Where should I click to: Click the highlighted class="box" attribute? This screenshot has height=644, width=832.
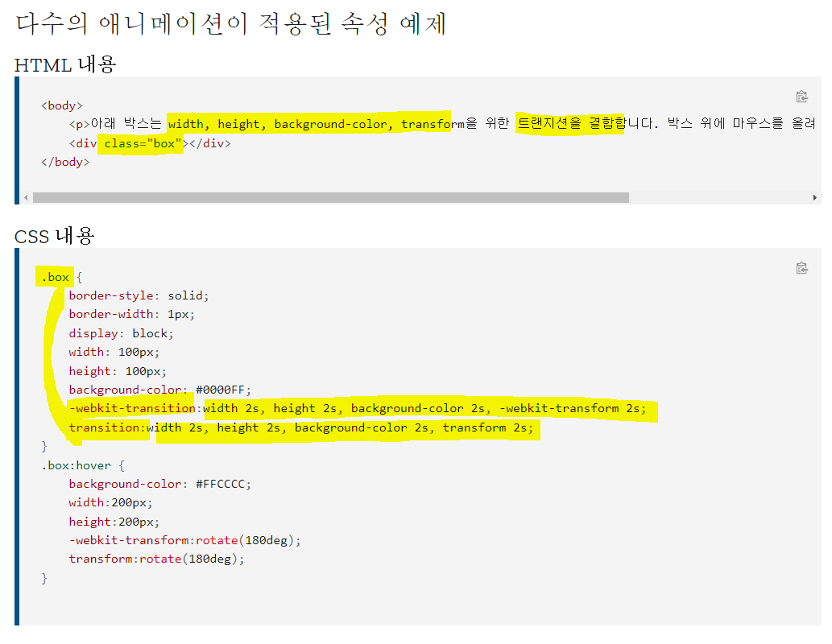(140, 142)
